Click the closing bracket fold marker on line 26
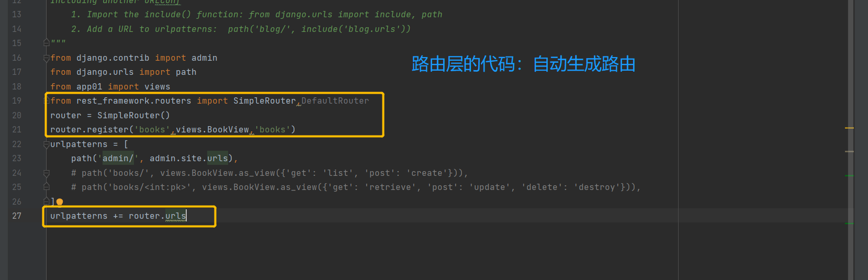868x280 pixels. click(x=47, y=201)
